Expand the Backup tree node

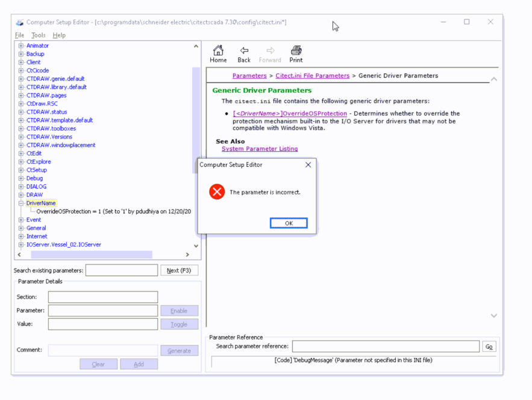(21, 54)
